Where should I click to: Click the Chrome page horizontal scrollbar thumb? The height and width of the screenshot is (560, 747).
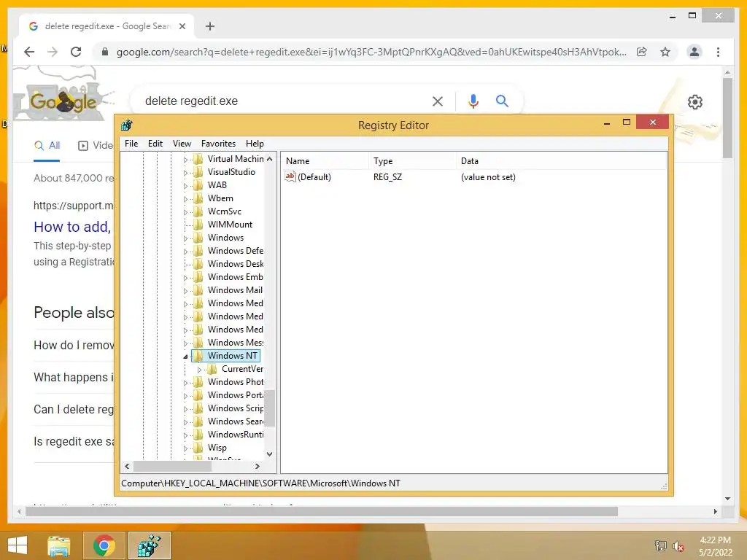[x=322, y=511]
